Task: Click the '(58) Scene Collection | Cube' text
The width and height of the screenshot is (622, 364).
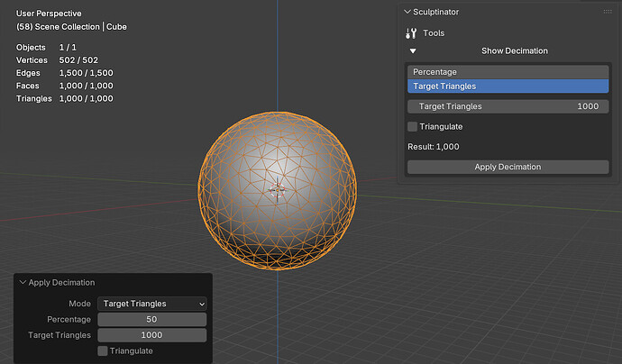Action: (x=71, y=27)
